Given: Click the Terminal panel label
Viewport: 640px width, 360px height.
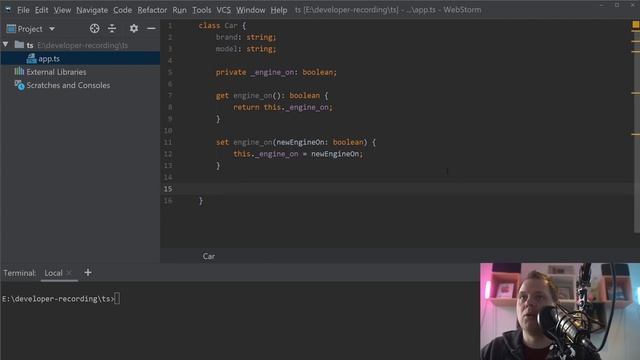Looking at the screenshot, I should tap(20, 273).
